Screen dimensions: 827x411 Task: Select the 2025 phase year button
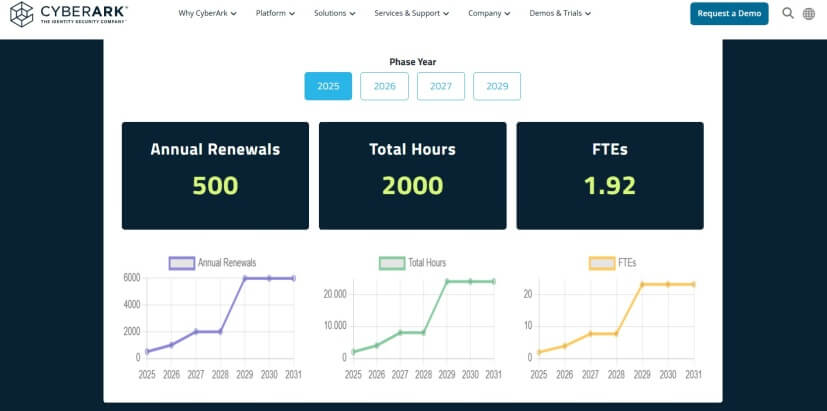pyautogui.click(x=328, y=87)
